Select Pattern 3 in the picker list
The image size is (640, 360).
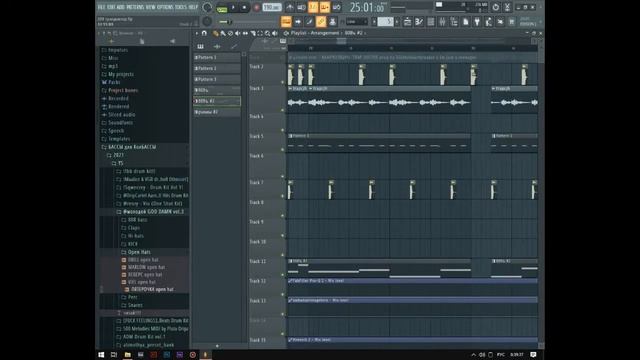coord(217,79)
